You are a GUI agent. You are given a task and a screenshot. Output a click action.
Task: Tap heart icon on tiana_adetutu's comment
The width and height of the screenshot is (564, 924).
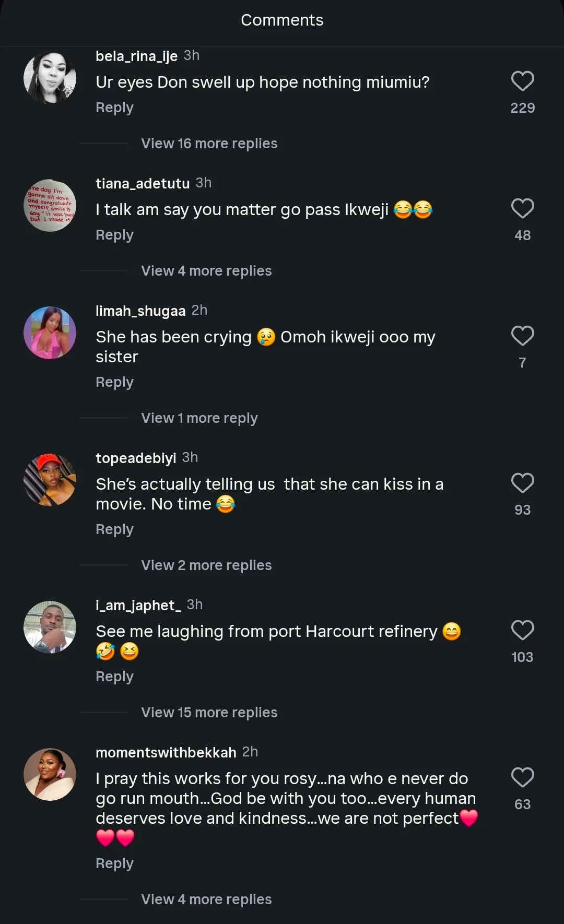point(522,209)
